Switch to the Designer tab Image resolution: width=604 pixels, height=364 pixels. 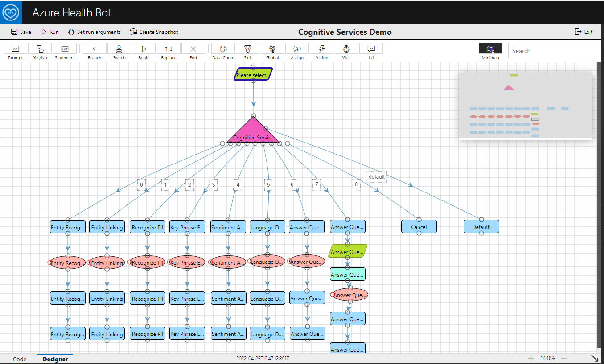tap(55, 359)
